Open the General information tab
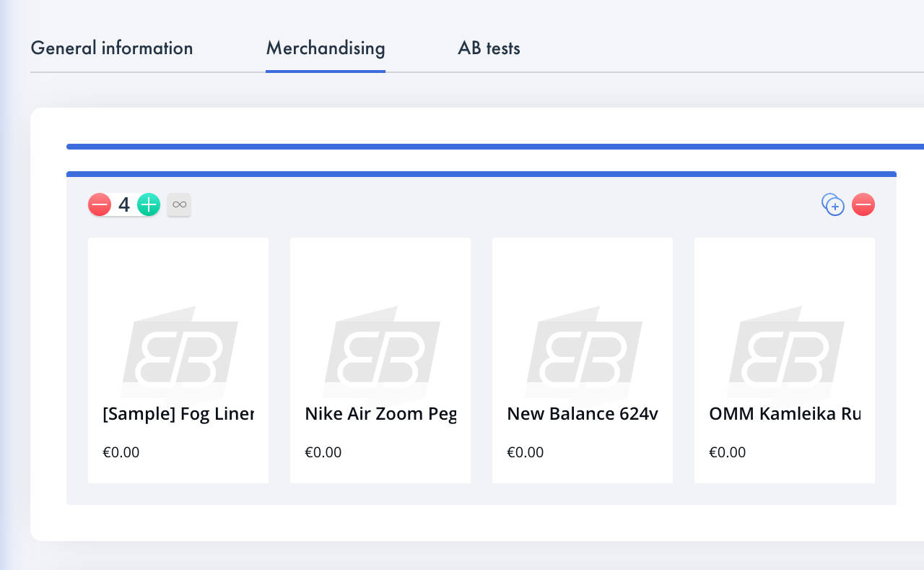This screenshot has height=570, width=924. pos(112,48)
